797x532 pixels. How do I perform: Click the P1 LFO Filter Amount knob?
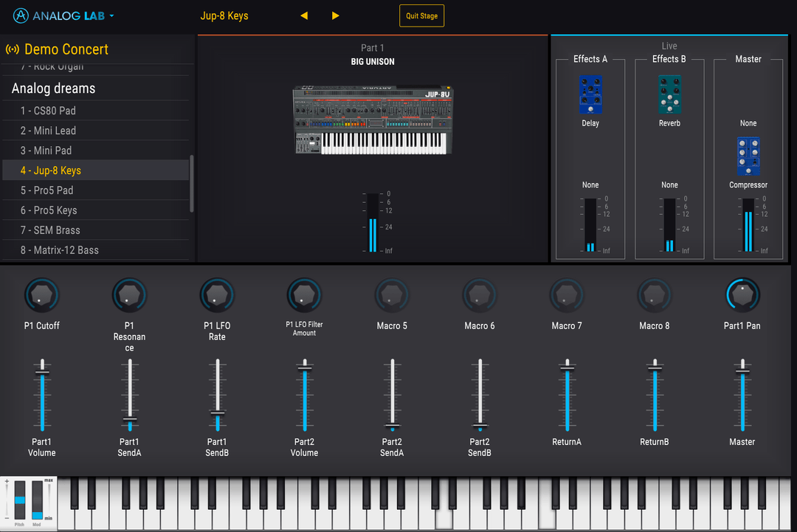pyautogui.click(x=305, y=294)
